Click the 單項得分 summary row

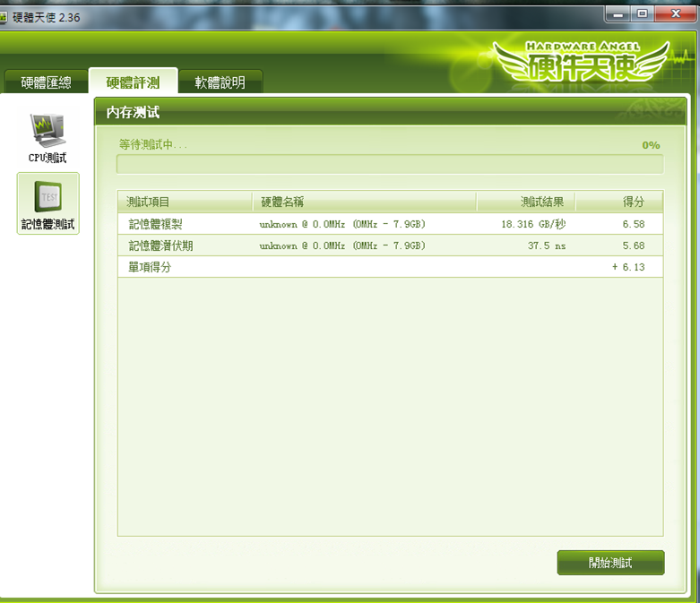[389, 267]
